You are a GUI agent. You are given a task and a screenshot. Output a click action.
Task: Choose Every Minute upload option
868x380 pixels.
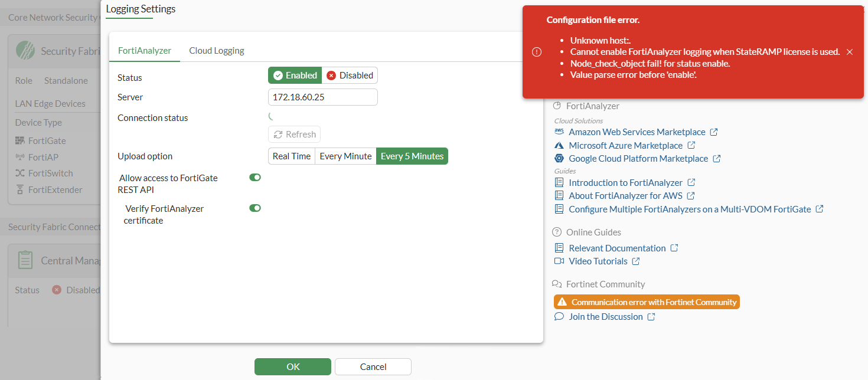click(345, 156)
